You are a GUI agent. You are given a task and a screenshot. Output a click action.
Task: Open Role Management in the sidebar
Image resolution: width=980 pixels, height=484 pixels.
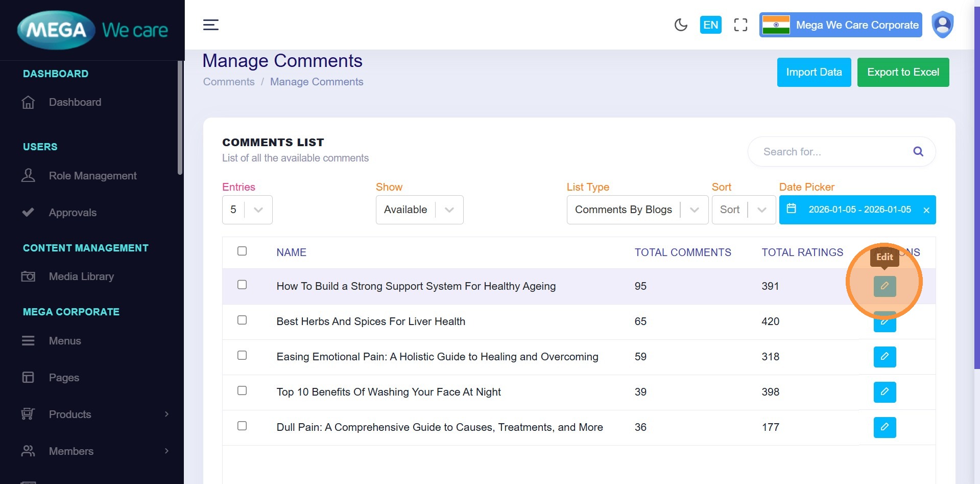92,176
